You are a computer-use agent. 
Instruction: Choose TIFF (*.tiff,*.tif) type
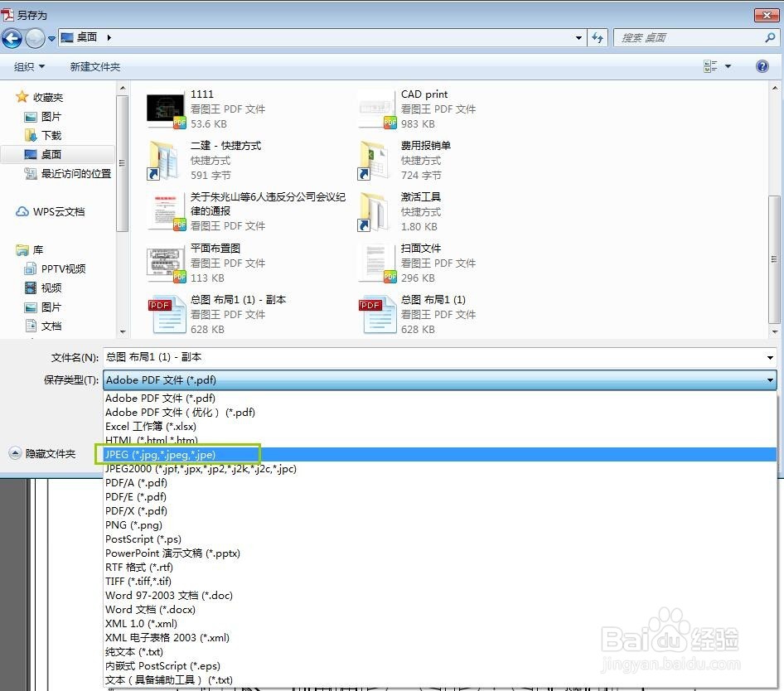[x=440, y=581]
